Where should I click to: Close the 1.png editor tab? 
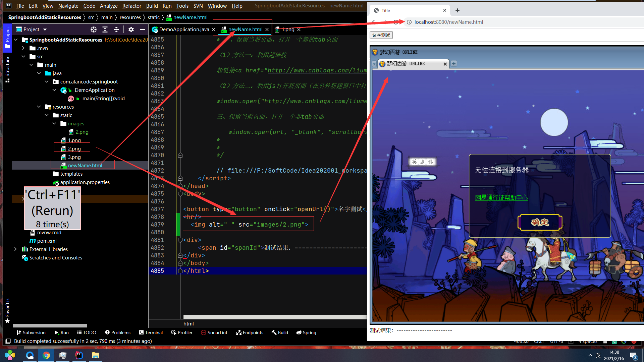pos(299,29)
